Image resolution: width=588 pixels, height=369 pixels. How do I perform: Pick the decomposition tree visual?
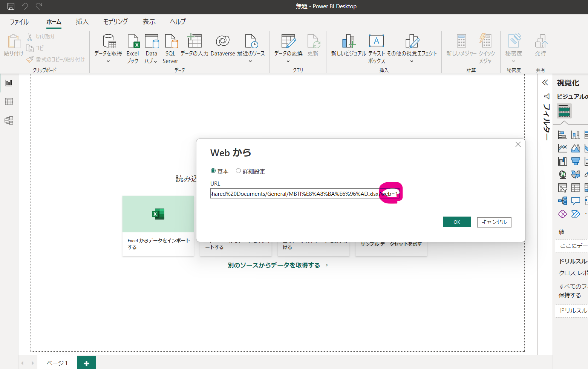coord(562,201)
